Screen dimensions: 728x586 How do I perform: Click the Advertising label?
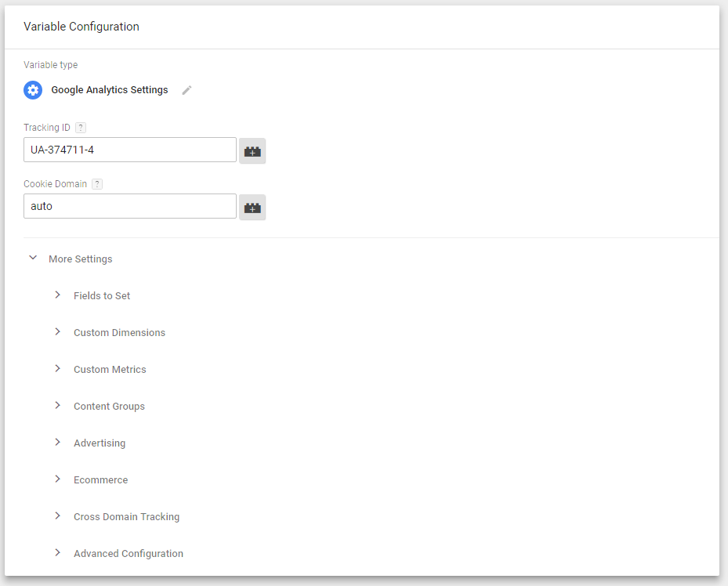pos(100,443)
